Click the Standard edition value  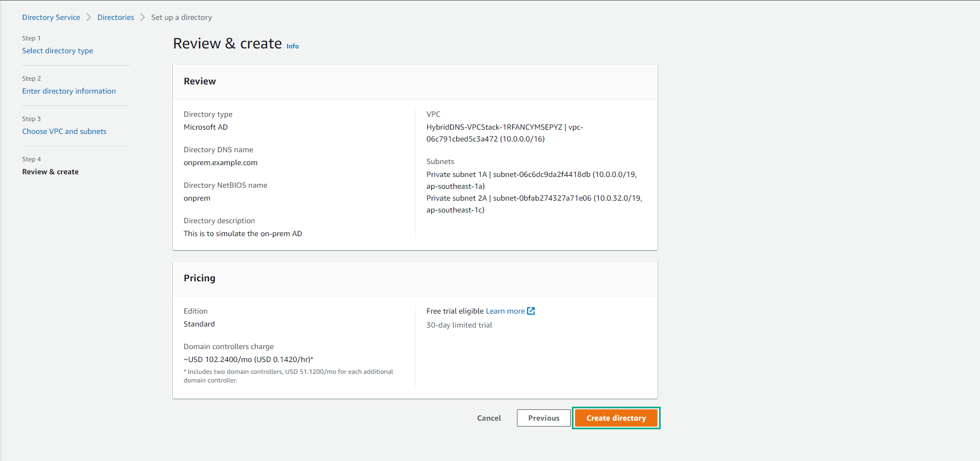[x=199, y=324]
